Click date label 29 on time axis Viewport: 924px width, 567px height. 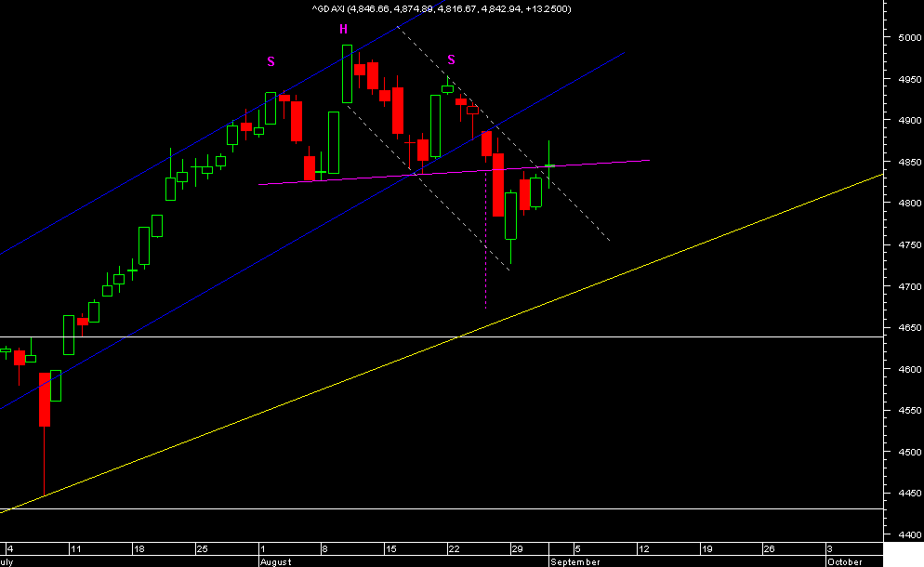coord(517,548)
